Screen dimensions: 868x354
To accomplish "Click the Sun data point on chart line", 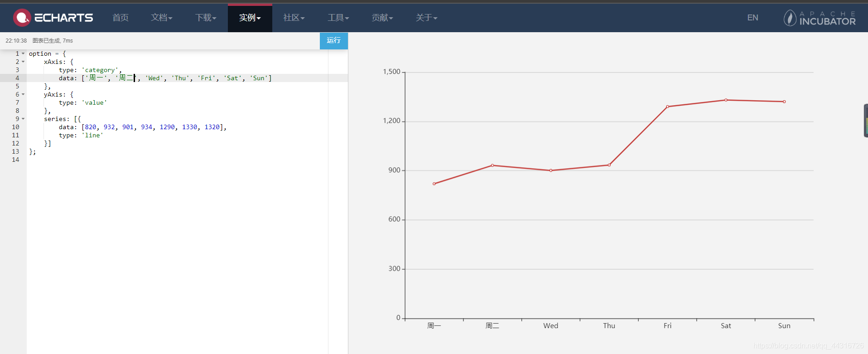I will (784, 102).
